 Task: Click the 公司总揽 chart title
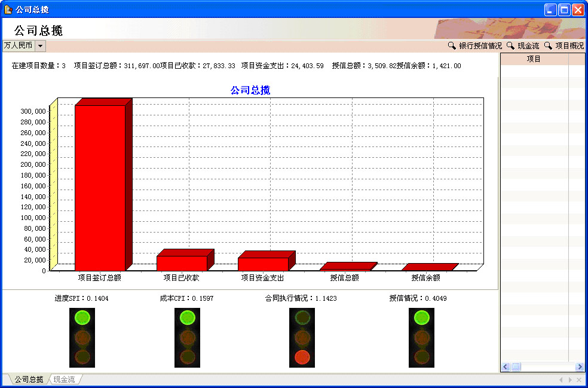tap(250, 90)
